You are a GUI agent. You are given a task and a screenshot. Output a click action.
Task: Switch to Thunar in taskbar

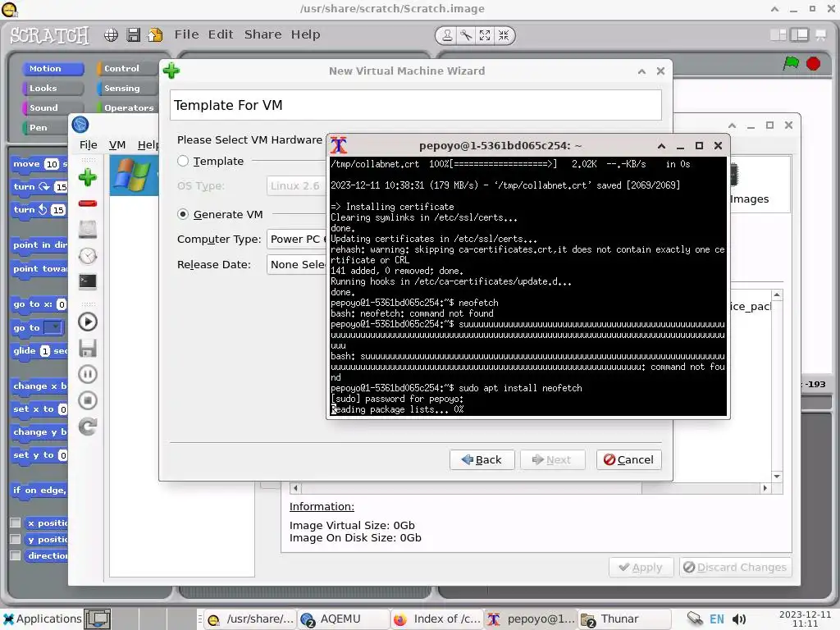coord(624,619)
